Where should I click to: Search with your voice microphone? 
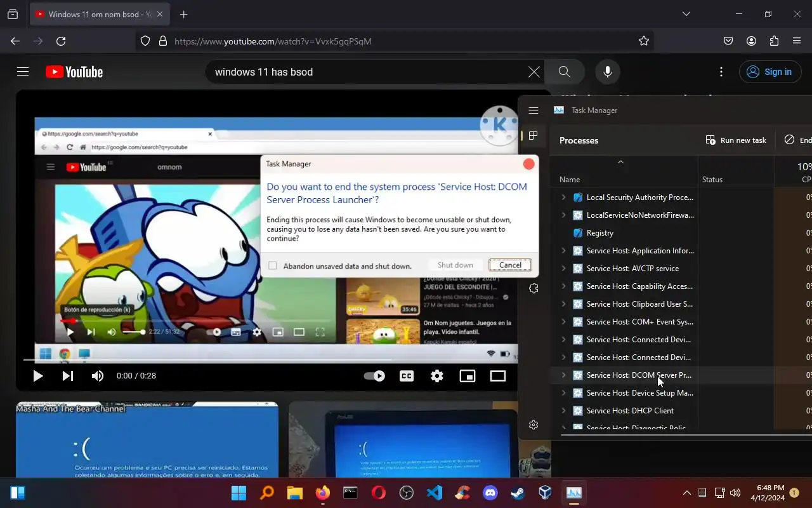coord(607,72)
